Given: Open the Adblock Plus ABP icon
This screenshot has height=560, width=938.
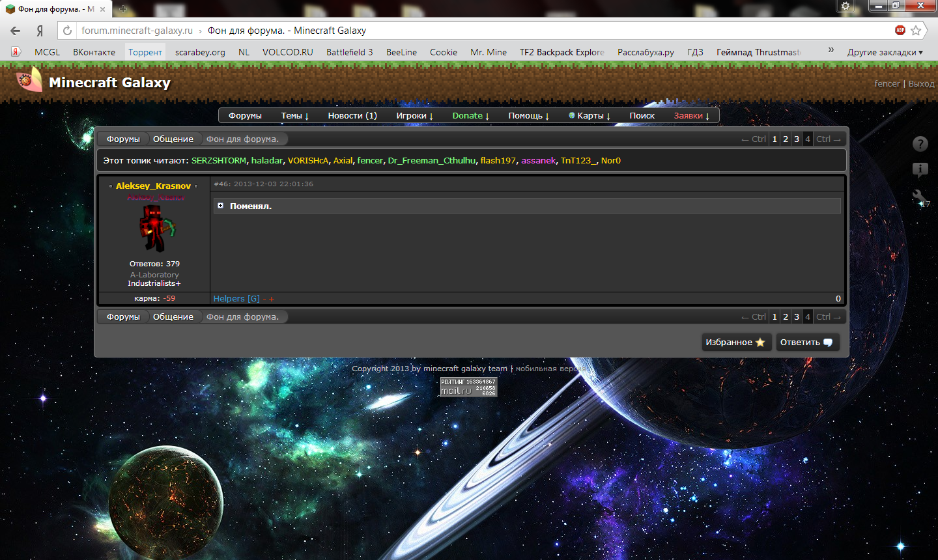Looking at the screenshot, I should tap(900, 30).
